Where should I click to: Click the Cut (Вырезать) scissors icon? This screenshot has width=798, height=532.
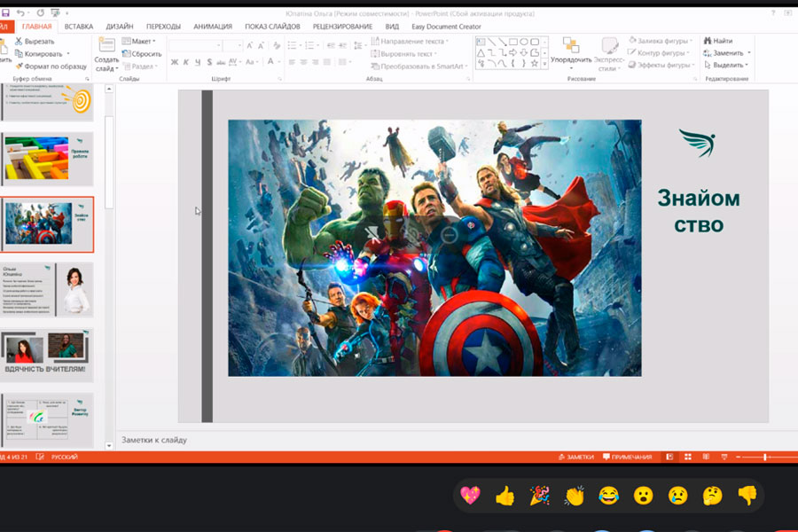tap(20, 41)
